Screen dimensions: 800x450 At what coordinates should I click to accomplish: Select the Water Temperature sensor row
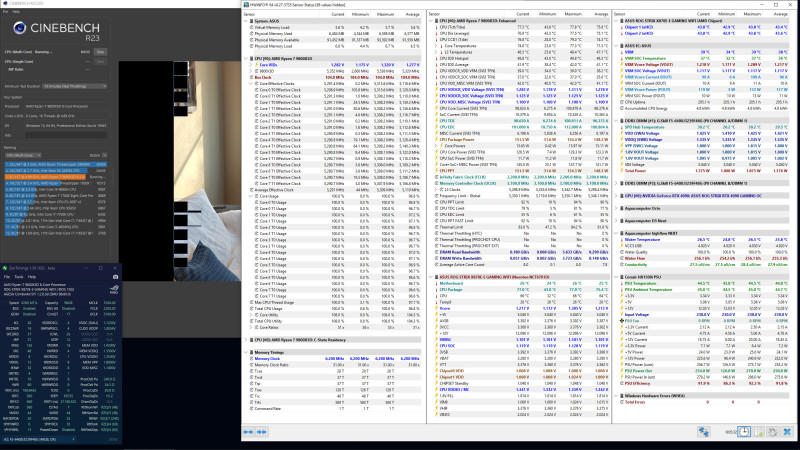click(705, 239)
